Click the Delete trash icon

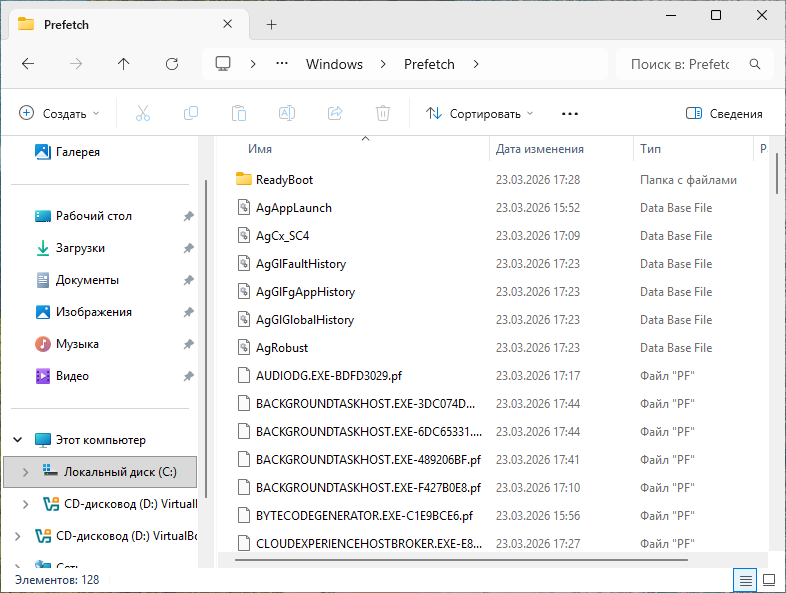(382, 113)
